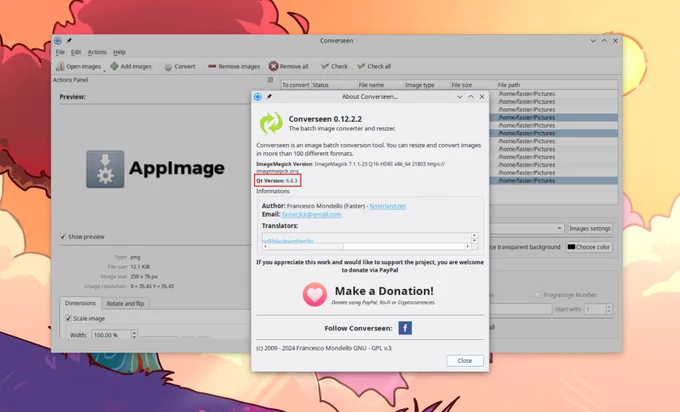Viewport: 680px width, 412px height.
Task: Click the To convert column header
Action: click(295, 85)
